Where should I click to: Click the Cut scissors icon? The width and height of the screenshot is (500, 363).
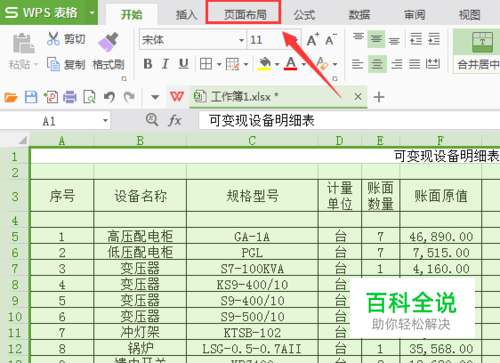point(53,39)
